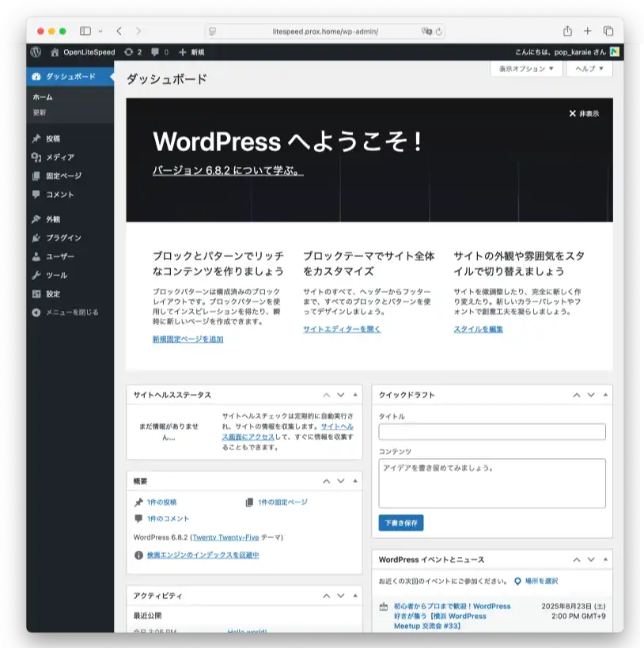Move サイトヘルスステータス panel up
Viewport: 644px width, 648px height.
327,395
